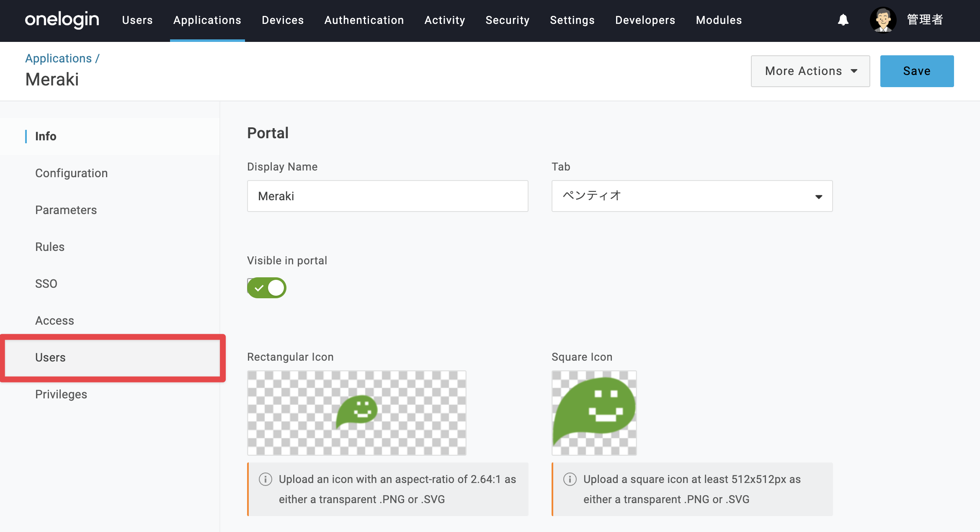Expand the More Actions dropdown
The width and height of the screenshot is (980, 532).
coord(810,71)
